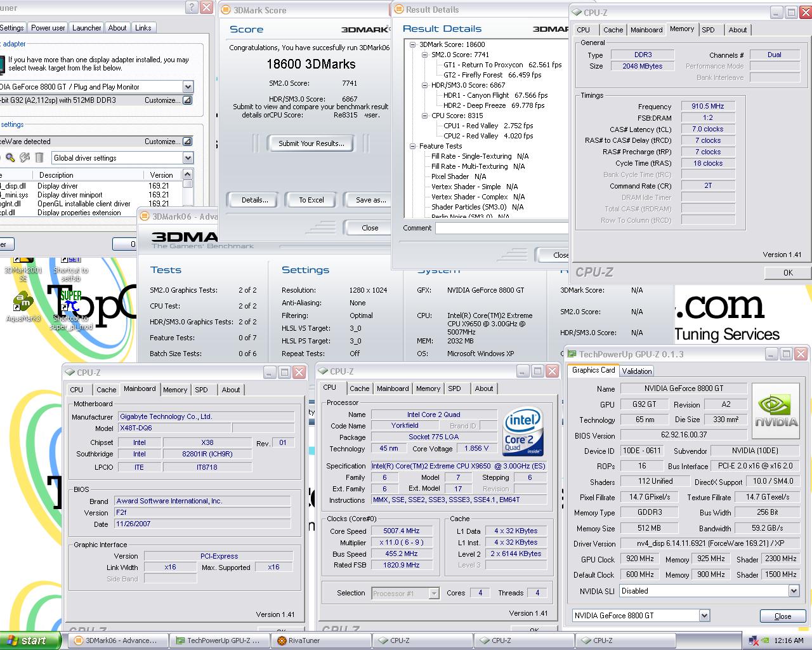This screenshot has height=650, width=812.
Task: Switch to 3DMark06 taskbar button
Action: pos(117,640)
